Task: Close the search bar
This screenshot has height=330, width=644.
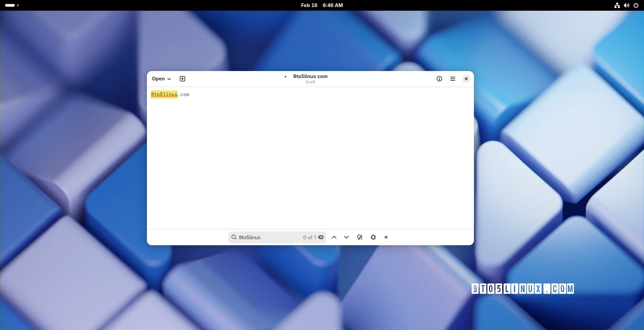Action: (x=386, y=237)
